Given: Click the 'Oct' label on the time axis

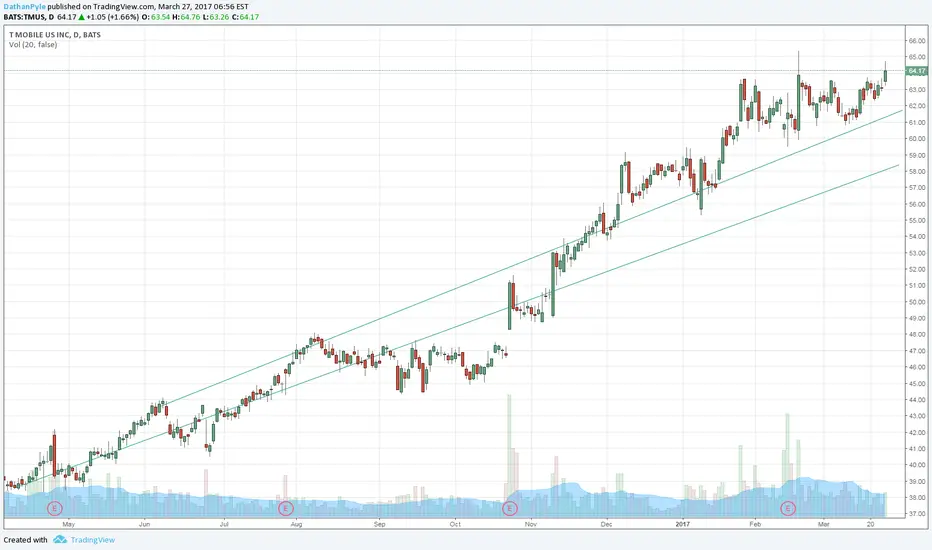Looking at the screenshot, I should (455, 524).
